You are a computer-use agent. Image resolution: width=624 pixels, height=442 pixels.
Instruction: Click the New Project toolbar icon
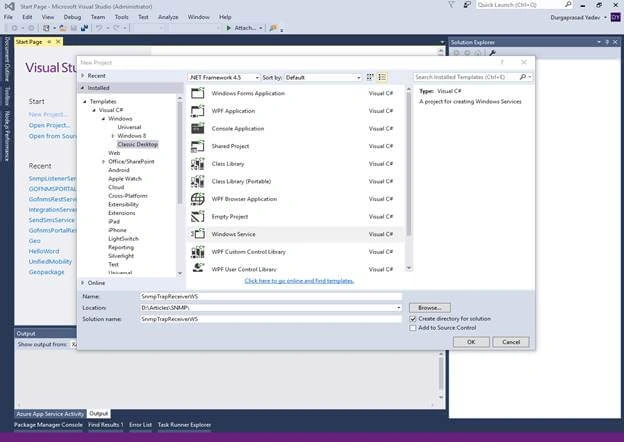pos(46,28)
